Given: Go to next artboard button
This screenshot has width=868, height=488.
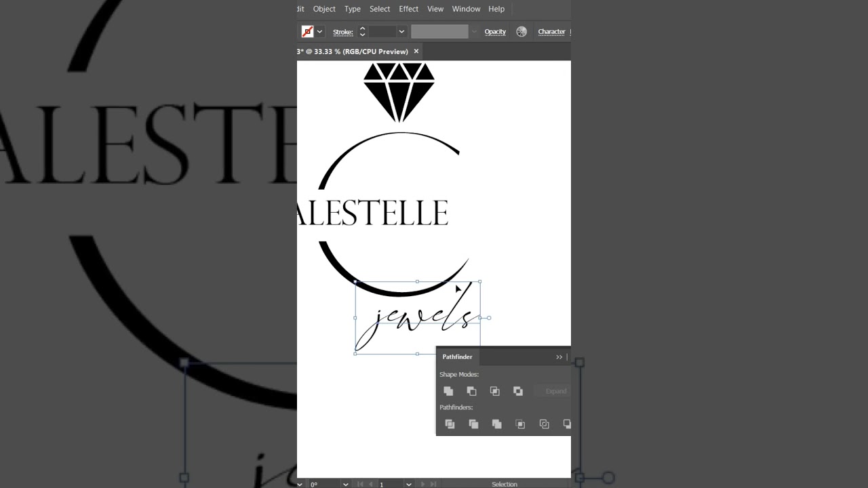Looking at the screenshot, I should pyautogui.click(x=423, y=484).
